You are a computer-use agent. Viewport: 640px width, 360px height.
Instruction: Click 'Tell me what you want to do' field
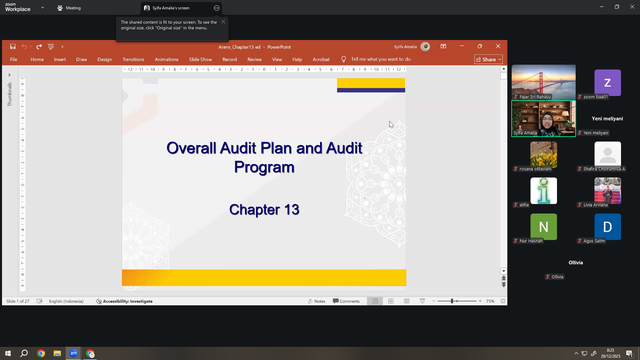381,60
